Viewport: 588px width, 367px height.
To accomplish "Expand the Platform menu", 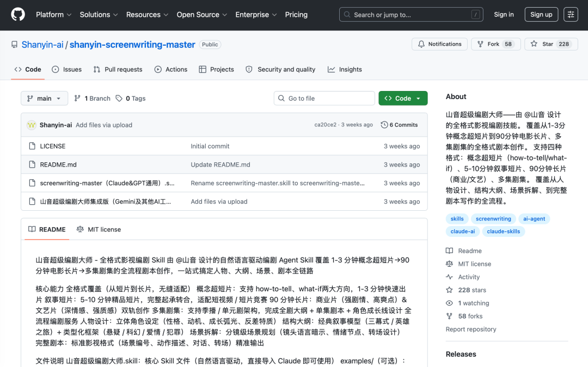I will click(x=53, y=15).
